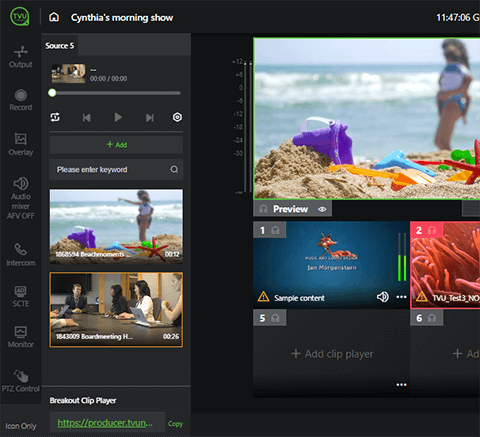This screenshot has height=437, width=480.
Task: Open the SCTE panel
Action: pyautogui.click(x=21, y=296)
